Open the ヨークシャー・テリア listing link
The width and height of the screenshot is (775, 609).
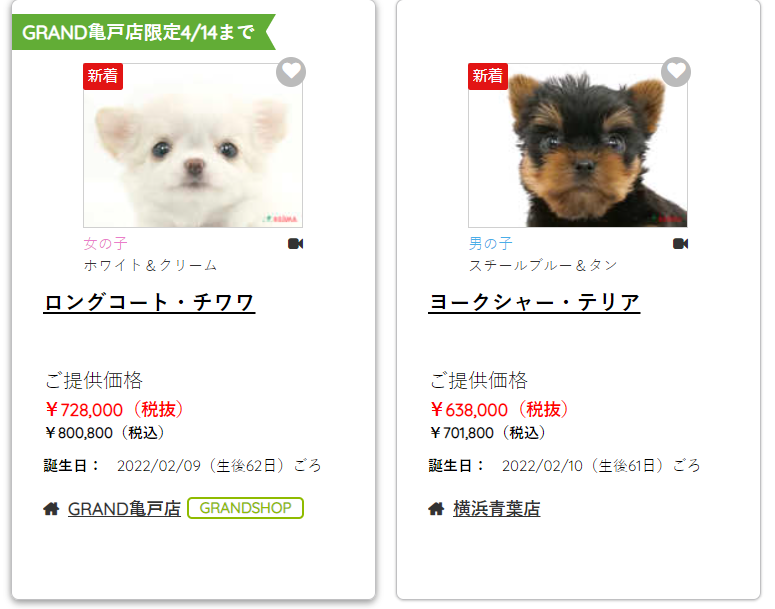click(x=534, y=302)
